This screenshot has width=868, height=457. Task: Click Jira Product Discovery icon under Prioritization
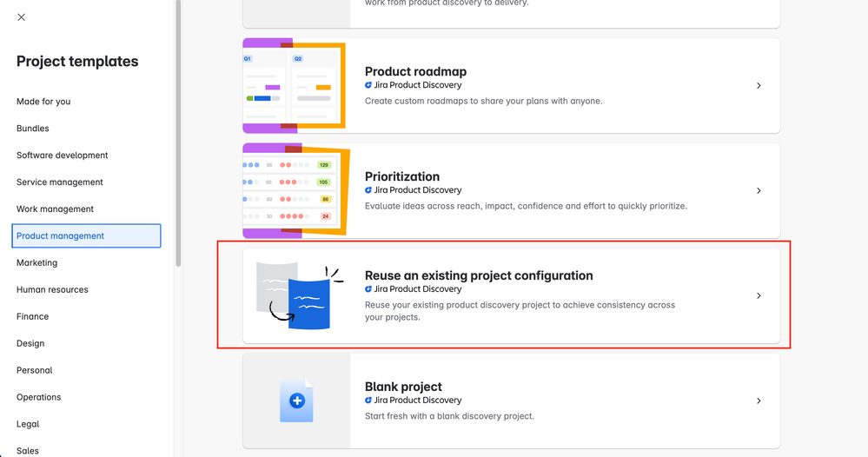point(368,190)
